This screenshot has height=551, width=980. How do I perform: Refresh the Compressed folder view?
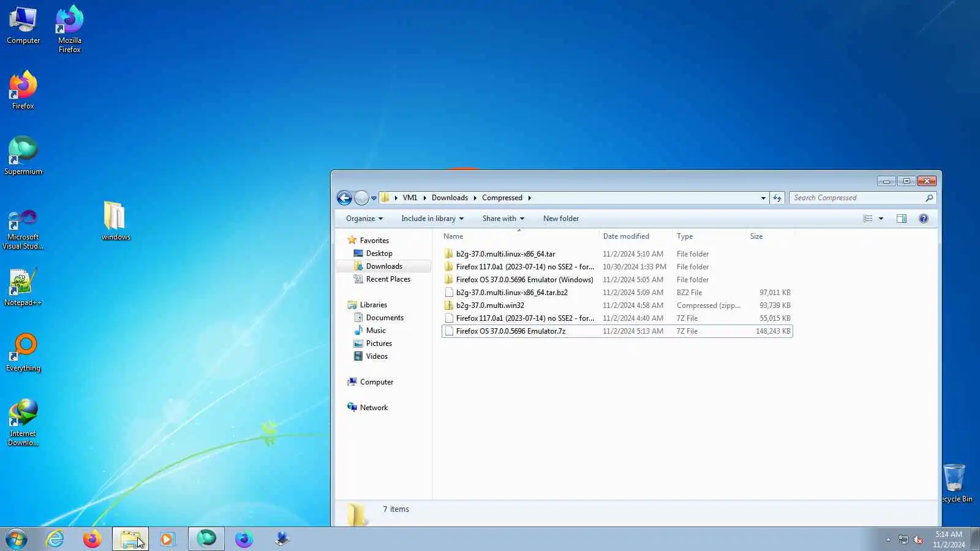pyautogui.click(x=777, y=198)
